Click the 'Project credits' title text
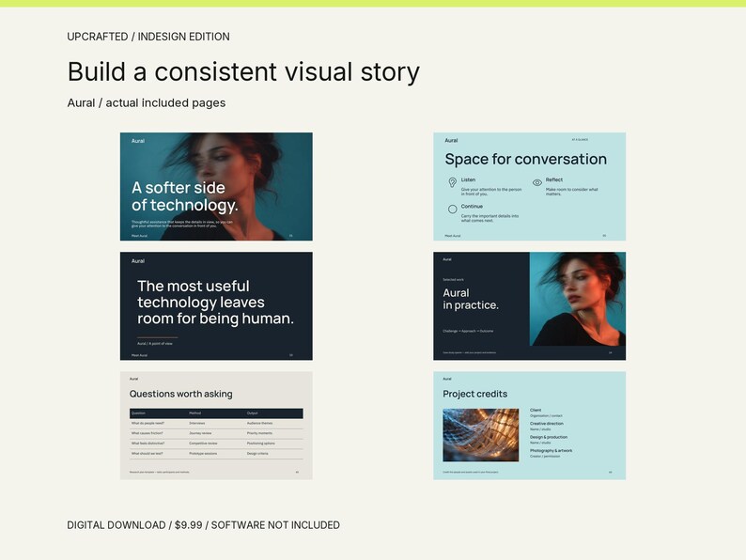Screen dimensions: 746x560 (x=474, y=394)
